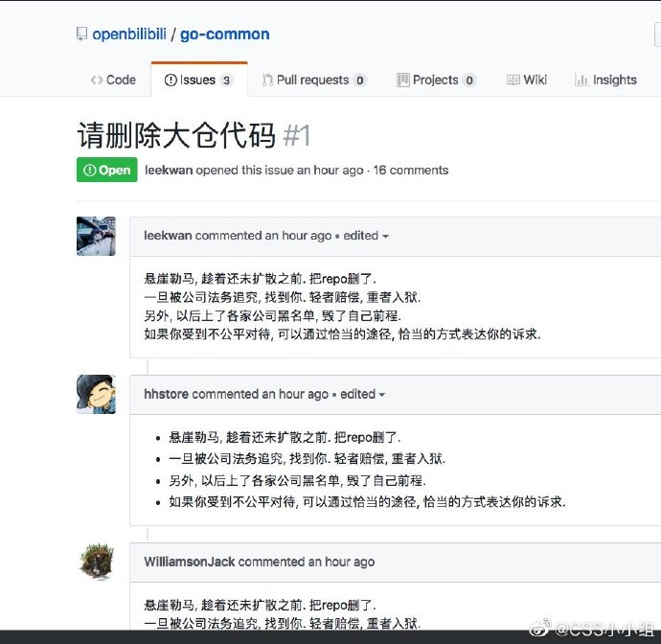Click the Projects count badge 0

[469, 80]
